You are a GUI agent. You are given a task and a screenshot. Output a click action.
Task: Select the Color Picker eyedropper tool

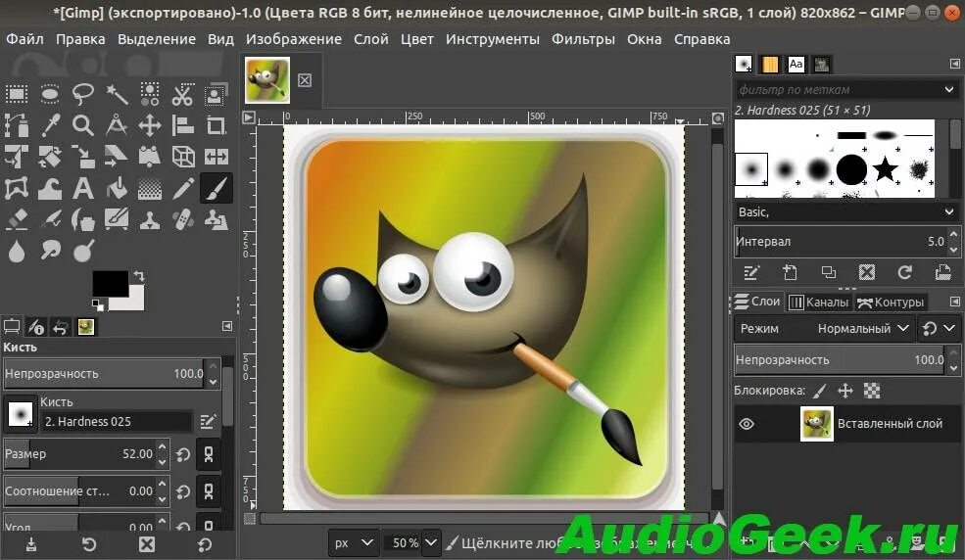50,125
